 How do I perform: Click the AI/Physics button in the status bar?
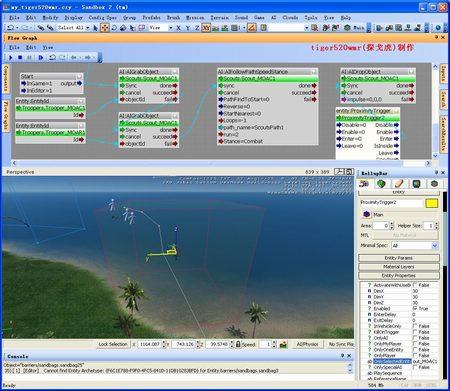tap(308, 344)
